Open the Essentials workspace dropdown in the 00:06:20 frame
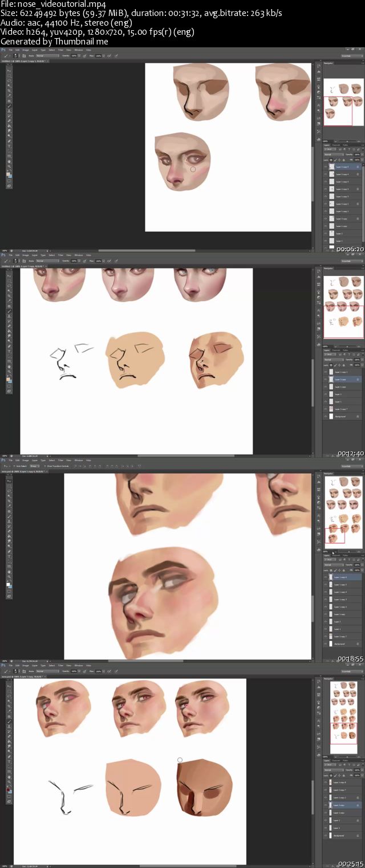This screenshot has height=868, width=365. click(x=352, y=56)
